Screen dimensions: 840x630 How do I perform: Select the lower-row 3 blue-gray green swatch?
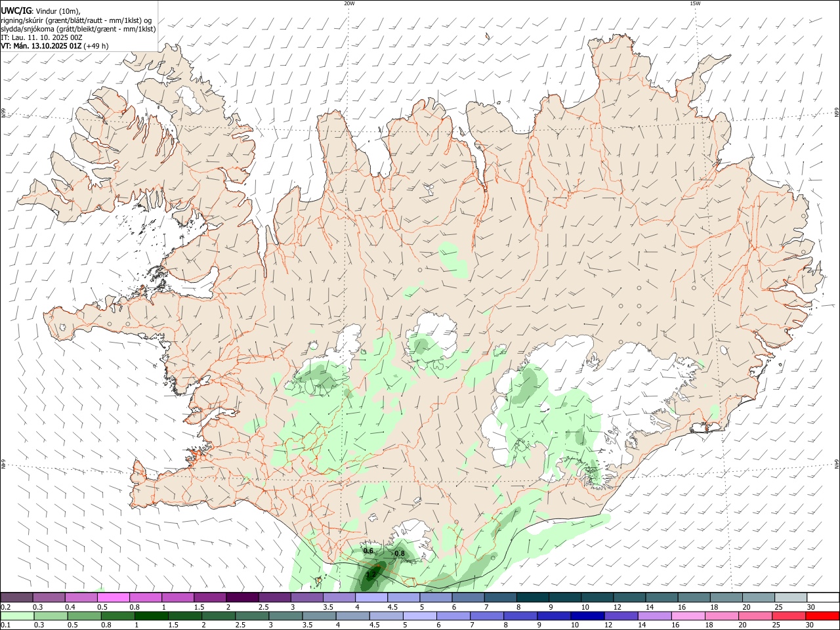pos(285,616)
